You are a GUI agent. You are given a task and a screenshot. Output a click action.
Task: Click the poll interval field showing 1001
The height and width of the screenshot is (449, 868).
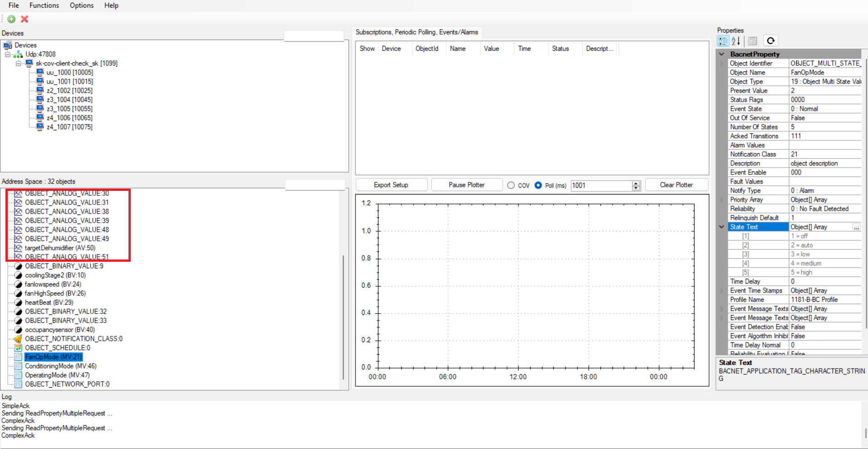coord(601,185)
